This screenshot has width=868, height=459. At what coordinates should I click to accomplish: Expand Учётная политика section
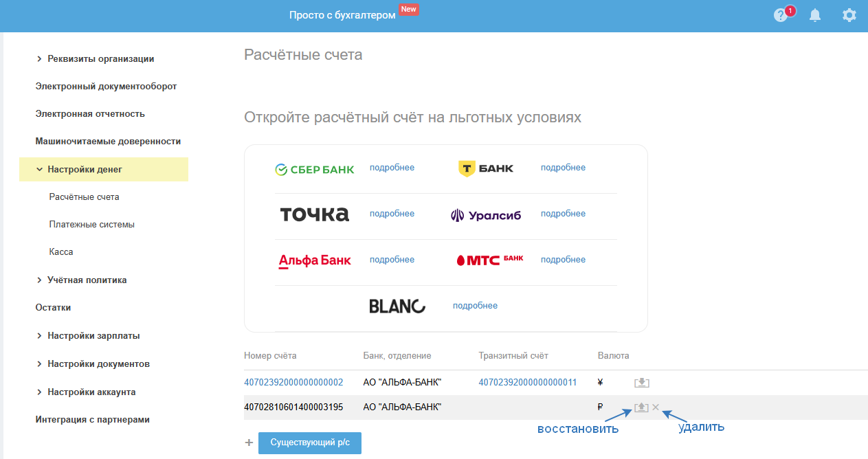(x=39, y=280)
